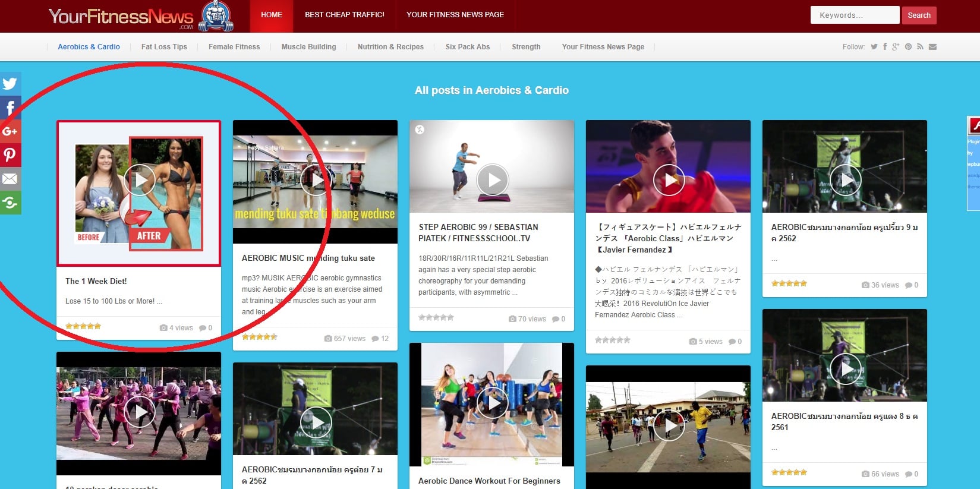Image resolution: width=980 pixels, height=489 pixels.
Task: Open YOUR FITNESS NEWS PAGE in the top menu
Action: click(x=455, y=15)
